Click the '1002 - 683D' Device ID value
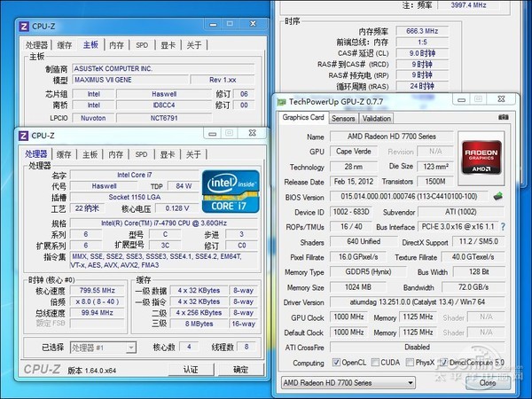The height and width of the screenshot is (399, 532). (x=351, y=212)
